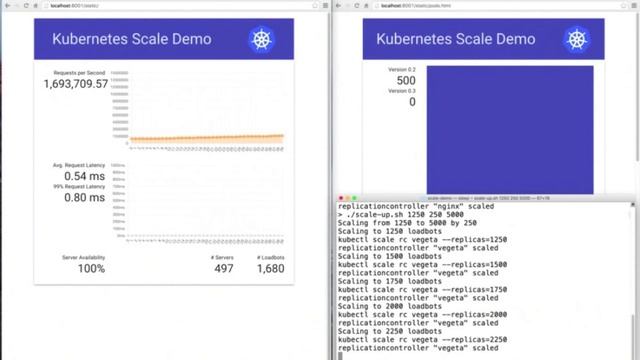Open the left browser hamburger menu

pyautogui.click(x=325, y=6)
